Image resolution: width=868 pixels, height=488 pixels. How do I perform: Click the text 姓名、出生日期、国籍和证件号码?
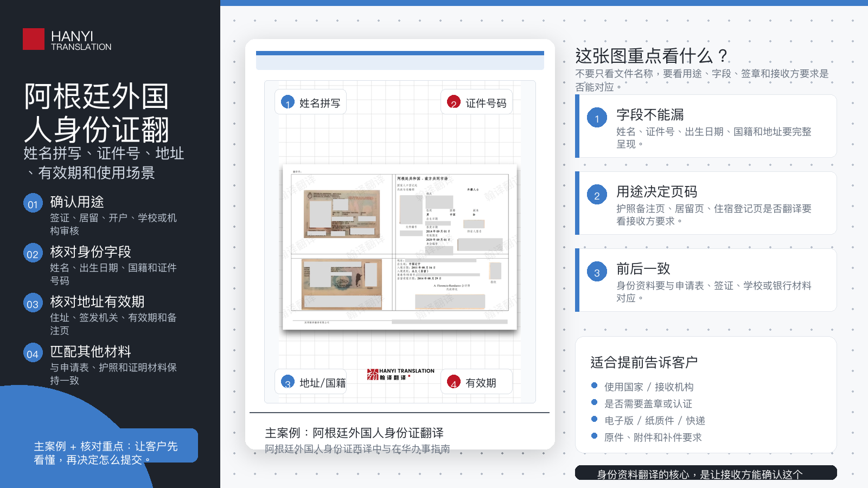click(113, 274)
